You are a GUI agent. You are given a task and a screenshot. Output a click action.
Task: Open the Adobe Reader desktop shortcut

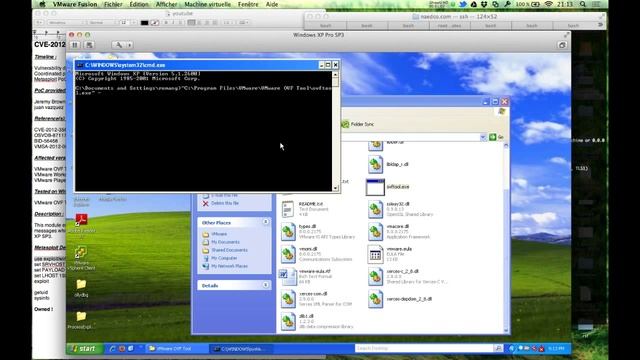pyautogui.click(x=81, y=223)
